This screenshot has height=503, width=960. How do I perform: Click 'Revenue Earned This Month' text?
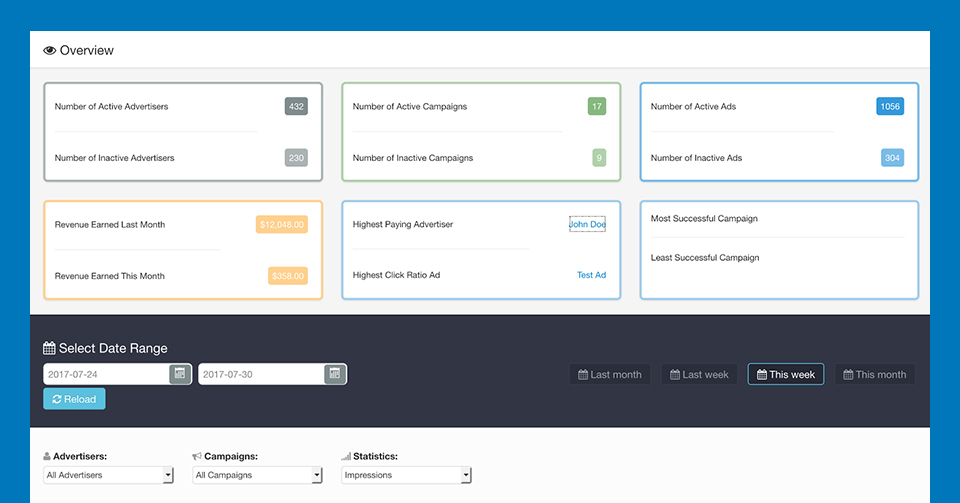click(x=110, y=276)
